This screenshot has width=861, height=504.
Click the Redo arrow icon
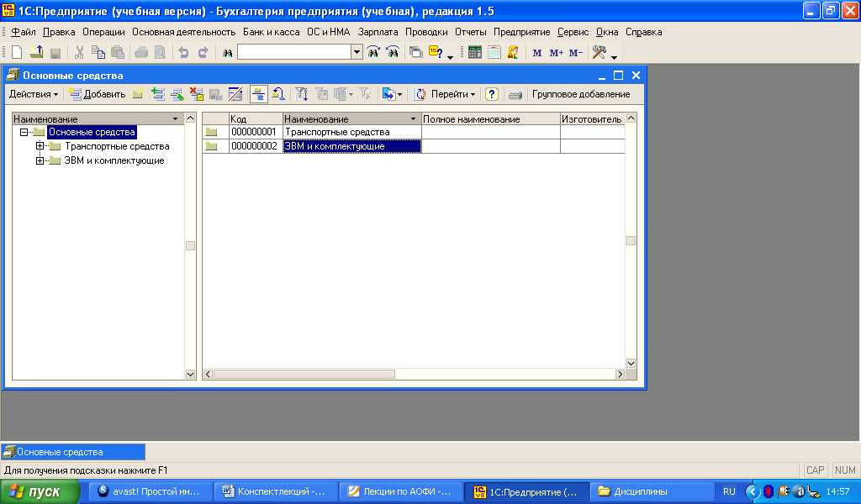(x=203, y=52)
